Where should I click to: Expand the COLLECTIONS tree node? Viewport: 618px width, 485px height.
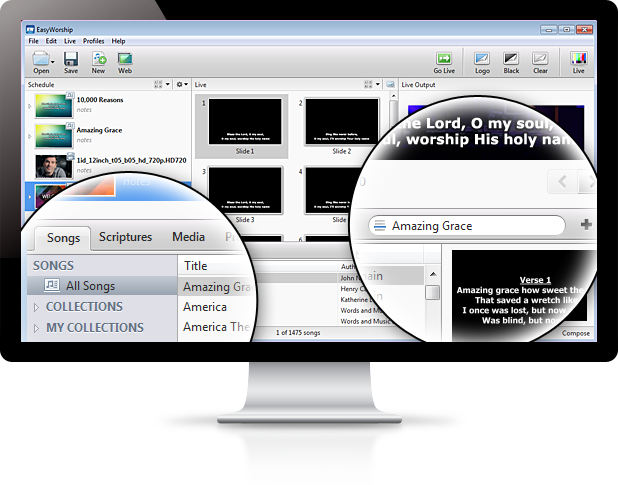pos(36,307)
